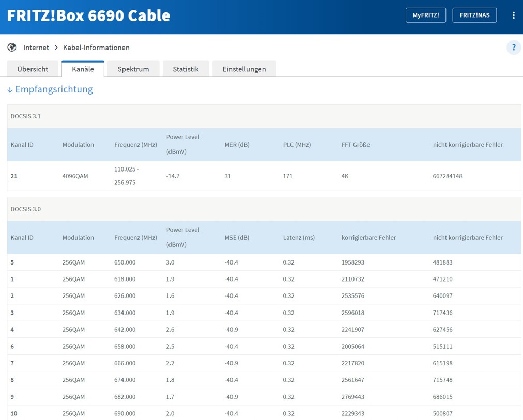523x420 pixels.
Task: Click the DOCSIS 3.0 table heading
Action: pos(26,209)
